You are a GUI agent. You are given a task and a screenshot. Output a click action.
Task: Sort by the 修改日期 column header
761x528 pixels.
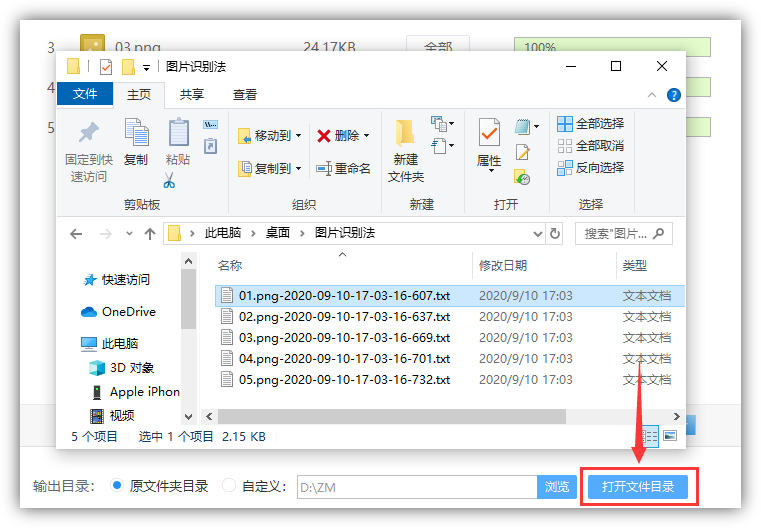coord(503,265)
